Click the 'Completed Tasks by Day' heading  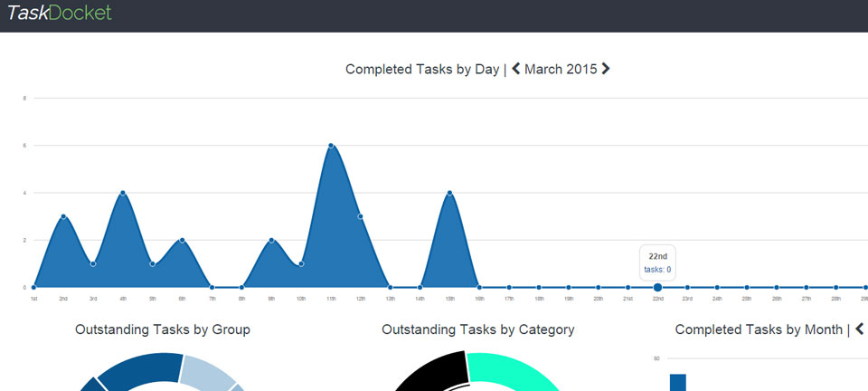[422, 69]
